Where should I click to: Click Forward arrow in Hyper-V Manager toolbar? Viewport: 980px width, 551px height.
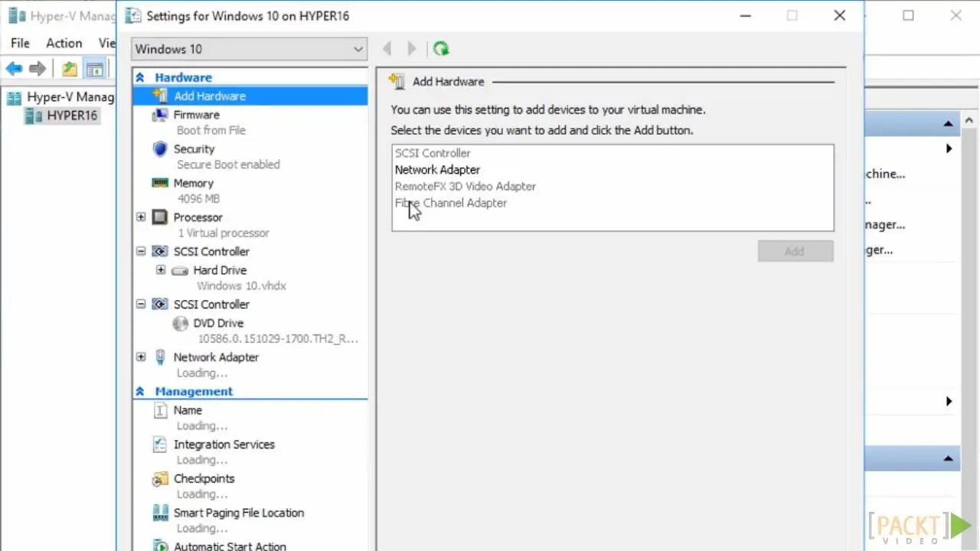pyautogui.click(x=38, y=70)
